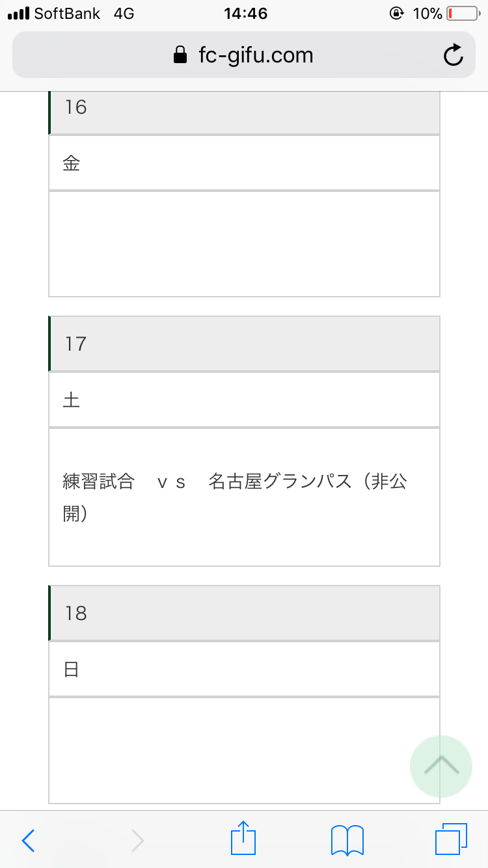The height and width of the screenshot is (868, 488).
Task: Tap the date 16 header cell
Action: (244, 107)
